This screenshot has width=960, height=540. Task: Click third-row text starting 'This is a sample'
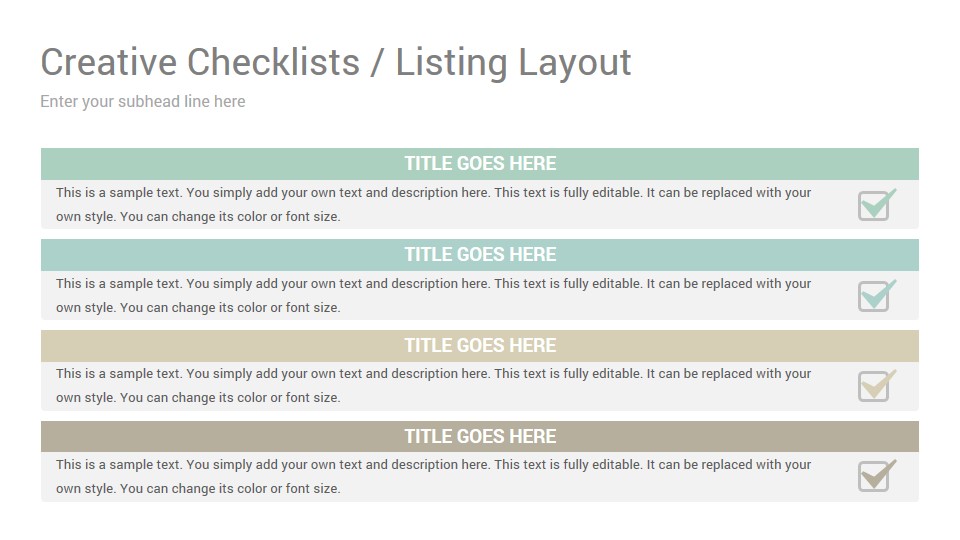coord(433,374)
